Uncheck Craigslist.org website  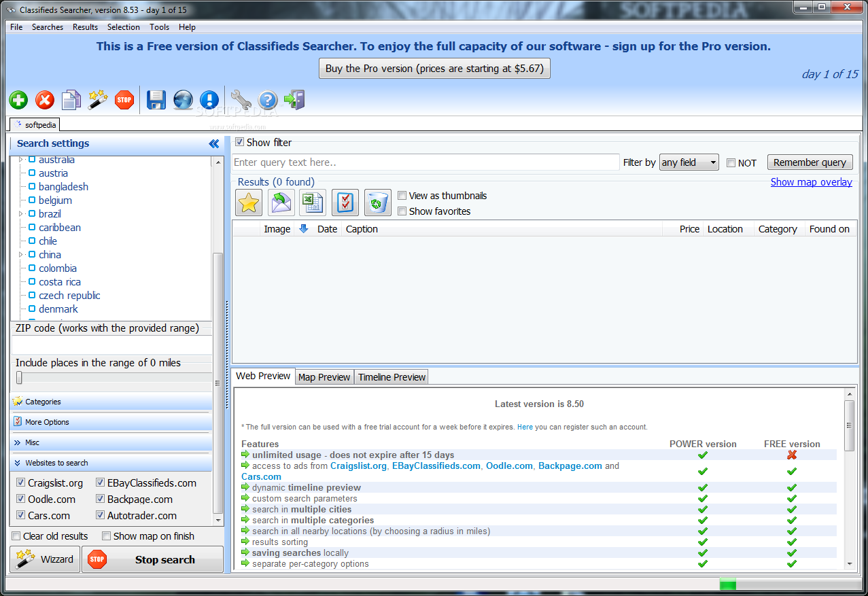click(x=20, y=483)
